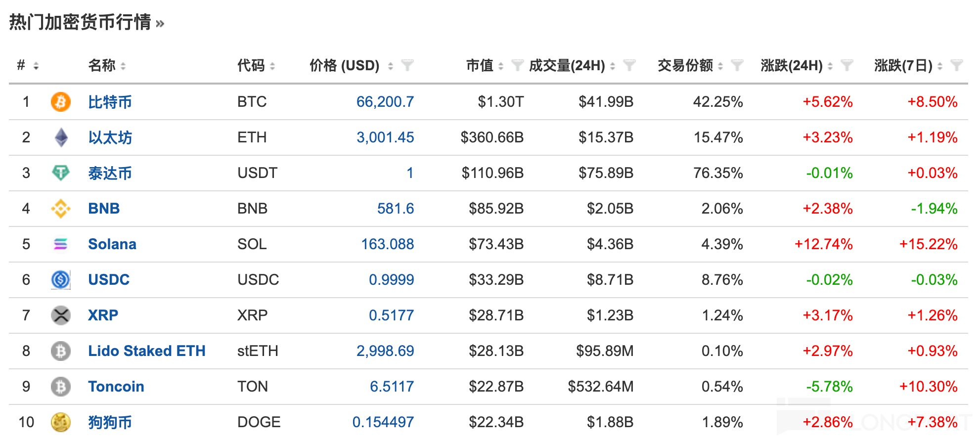Image resolution: width=980 pixels, height=443 pixels.
Task: Click the USDC blue coin icon
Action: pyautogui.click(x=60, y=280)
